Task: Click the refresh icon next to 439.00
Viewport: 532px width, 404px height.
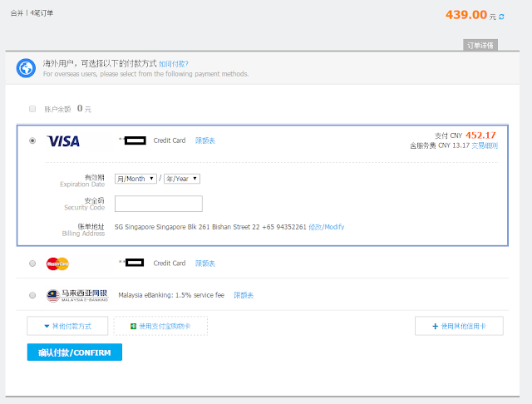Action: pos(501,17)
